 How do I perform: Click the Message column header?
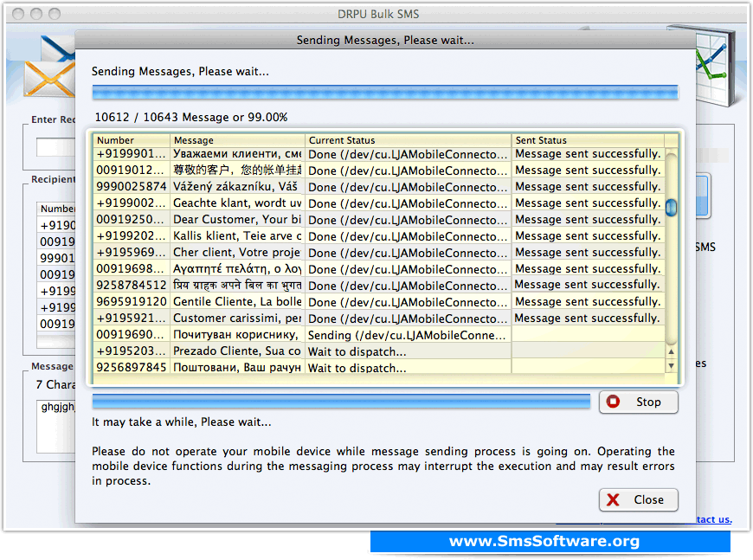click(237, 140)
